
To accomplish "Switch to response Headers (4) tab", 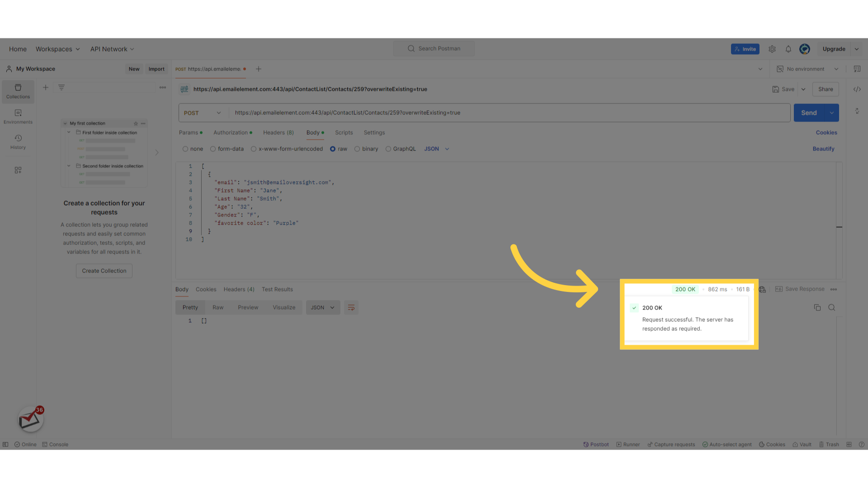I will pyautogui.click(x=239, y=290).
